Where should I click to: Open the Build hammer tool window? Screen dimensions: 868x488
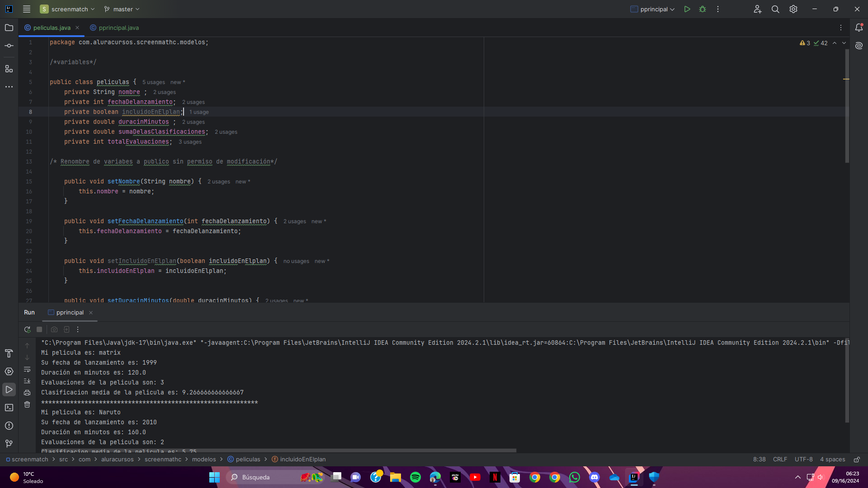(x=9, y=353)
